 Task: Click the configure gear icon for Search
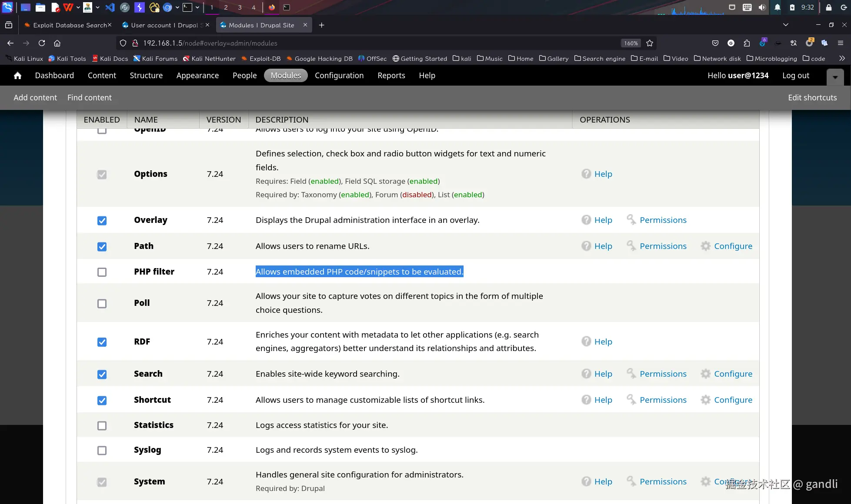(x=705, y=374)
